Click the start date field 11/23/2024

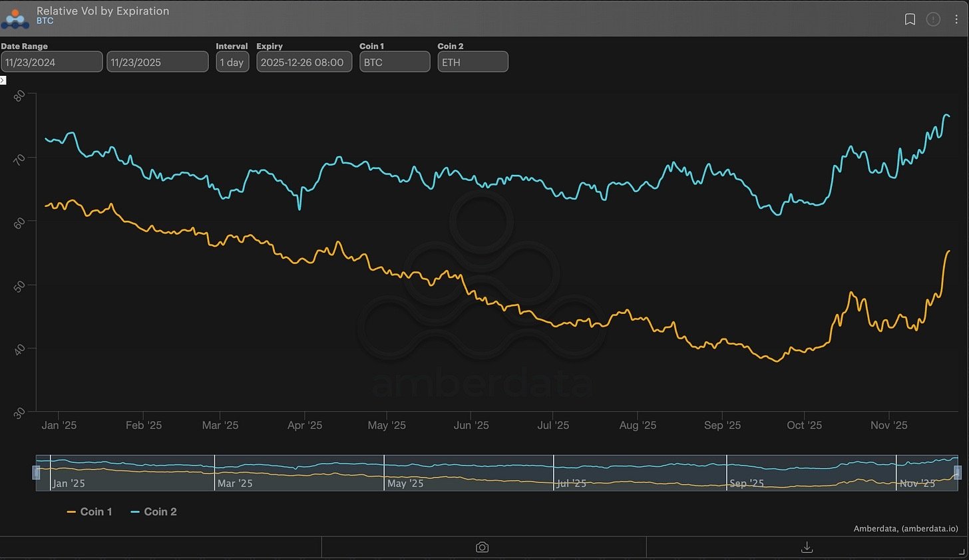tap(51, 61)
